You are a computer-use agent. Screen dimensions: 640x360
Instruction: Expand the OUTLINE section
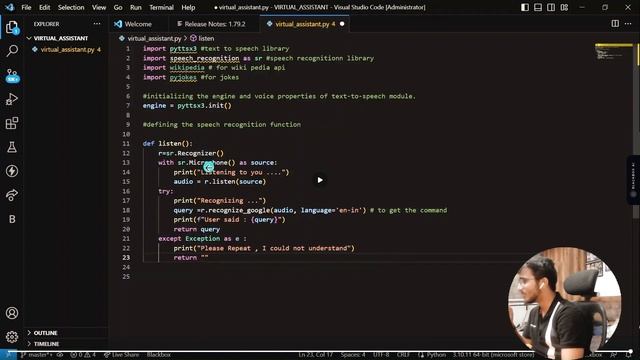click(x=45, y=333)
